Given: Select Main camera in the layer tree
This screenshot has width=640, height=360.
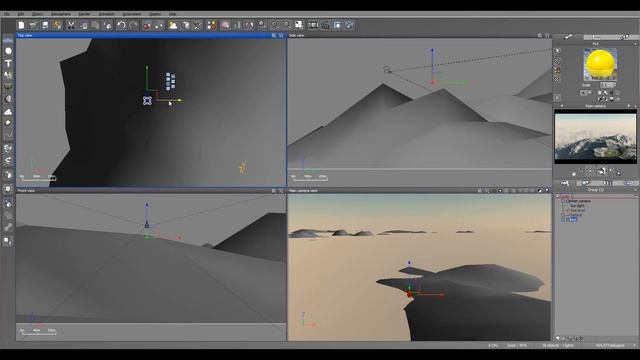Looking at the screenshot, I should pyautogui.click(x=580, y=201).
